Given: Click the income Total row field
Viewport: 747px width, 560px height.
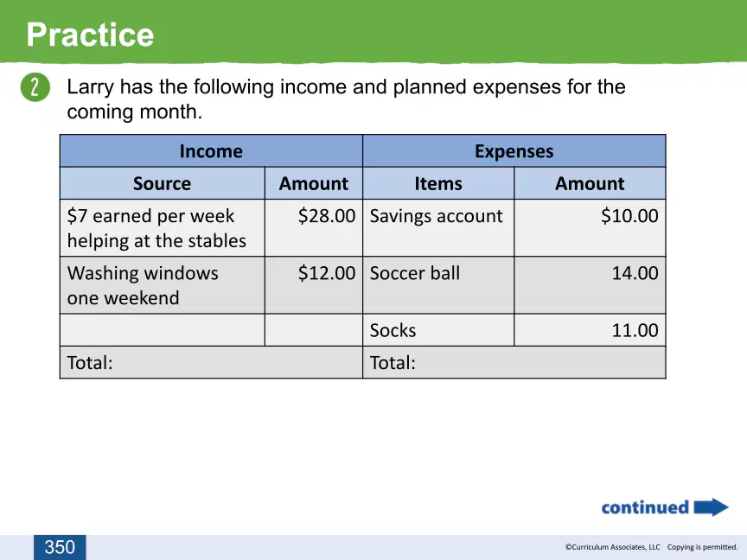Looking at the screenshot, I should tap(211, 362).
